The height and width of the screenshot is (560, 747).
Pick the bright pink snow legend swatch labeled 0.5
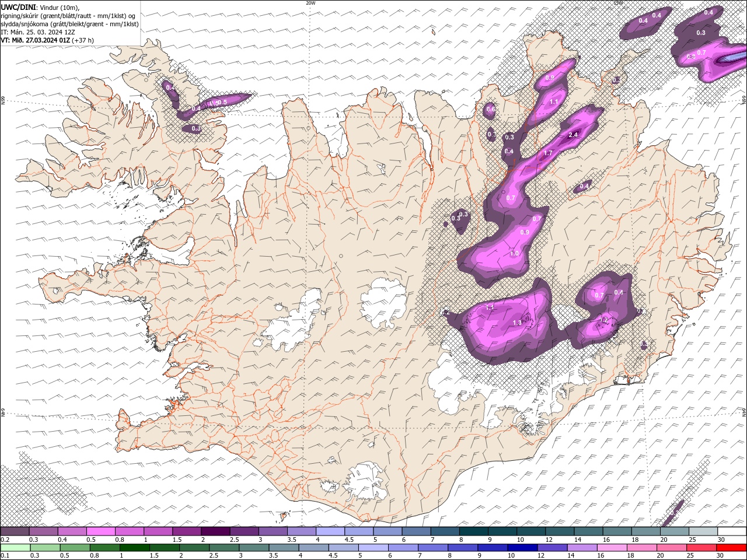101,531
